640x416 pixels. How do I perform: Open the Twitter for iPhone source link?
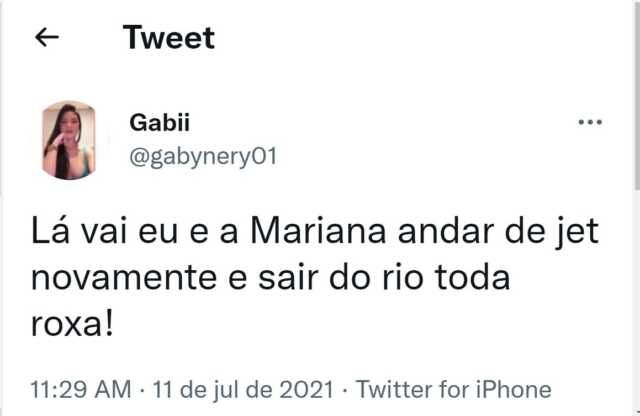(453, 389)
